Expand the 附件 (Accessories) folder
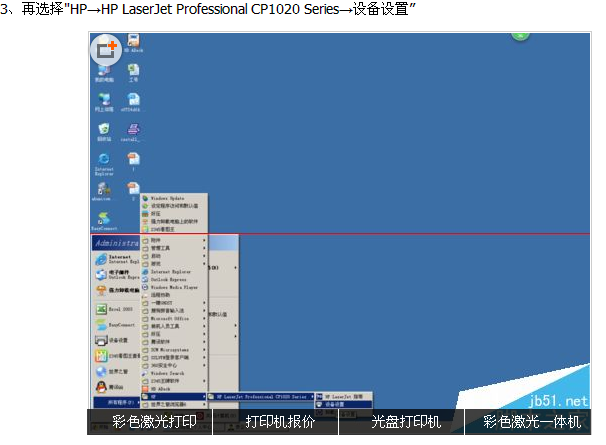 click(174, 240)
